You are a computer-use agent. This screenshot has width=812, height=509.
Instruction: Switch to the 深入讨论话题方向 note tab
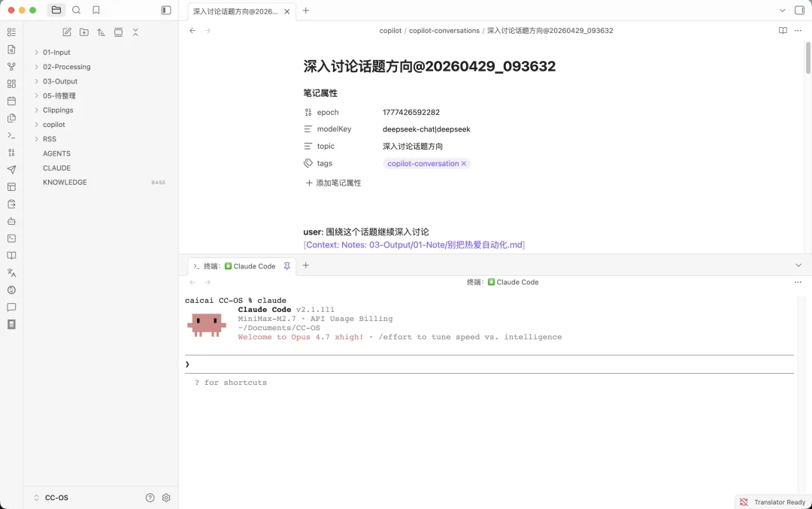[233, 11]
